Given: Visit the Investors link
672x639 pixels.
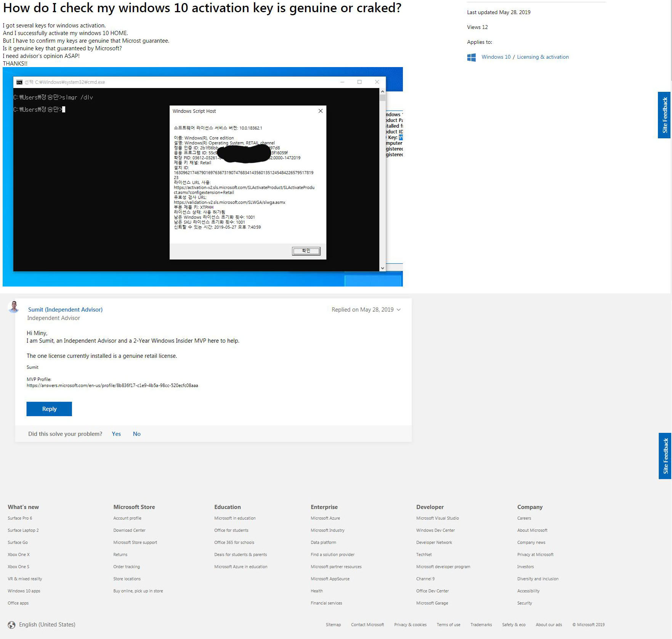Looking at the screenshot, I should pos(526,567).
